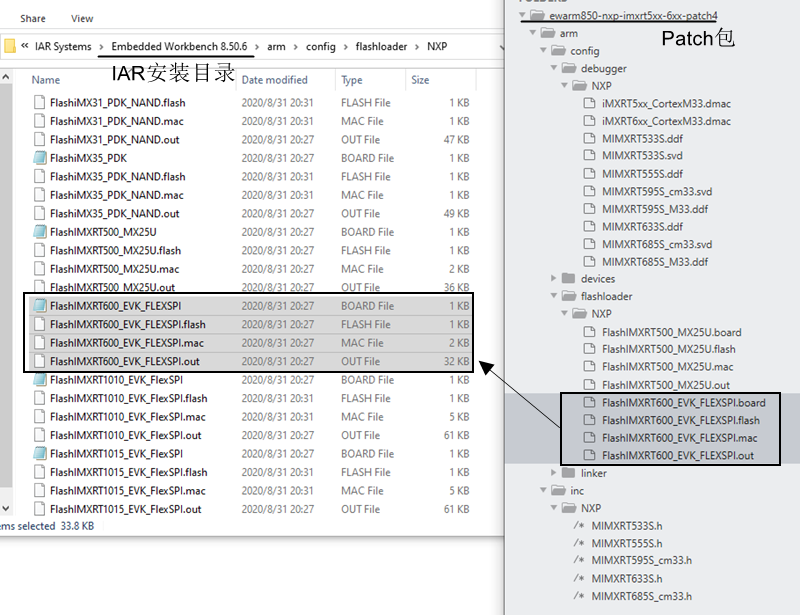Collapse the inc folder in patch tree
This screenshot has width=800, height=615.
543,490
